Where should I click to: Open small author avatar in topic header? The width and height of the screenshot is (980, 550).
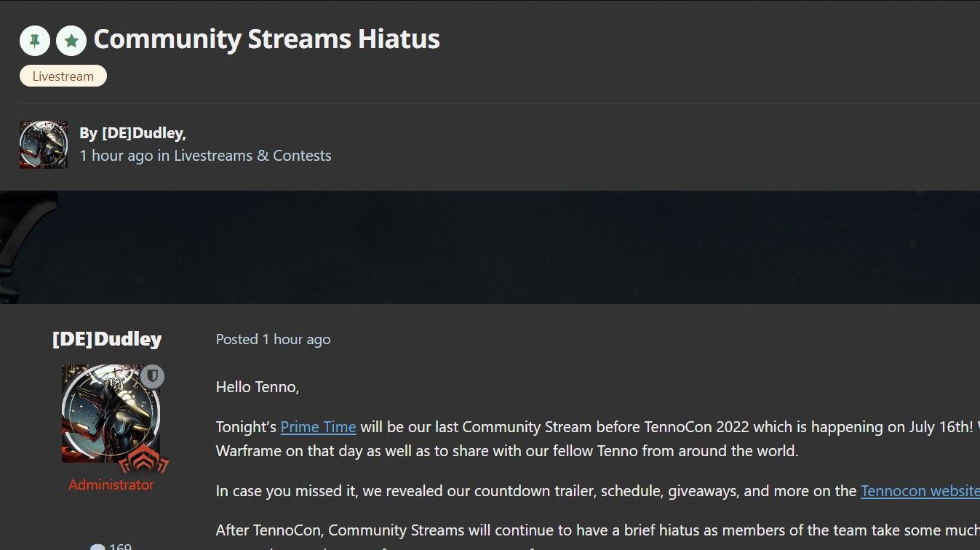[x=44, y=145]
